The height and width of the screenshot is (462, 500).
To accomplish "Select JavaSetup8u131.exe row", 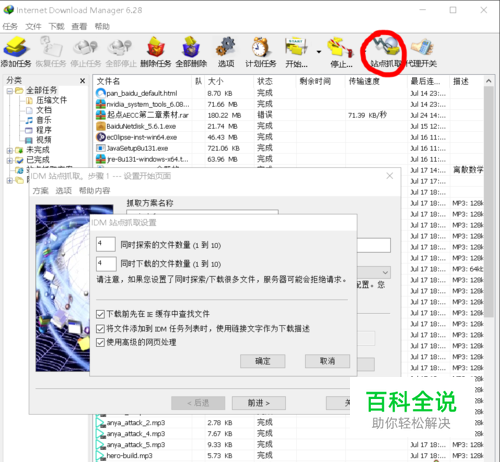I will [x=289, y=148].
